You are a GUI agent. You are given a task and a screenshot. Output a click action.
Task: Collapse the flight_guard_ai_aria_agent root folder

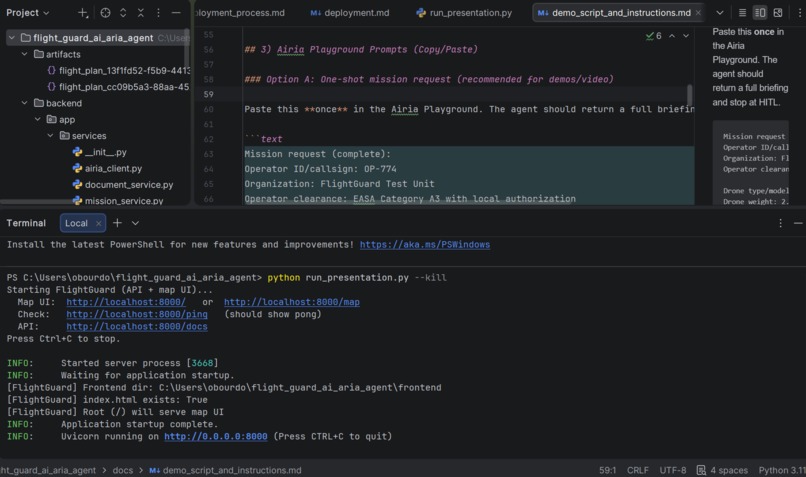(11, 38)
